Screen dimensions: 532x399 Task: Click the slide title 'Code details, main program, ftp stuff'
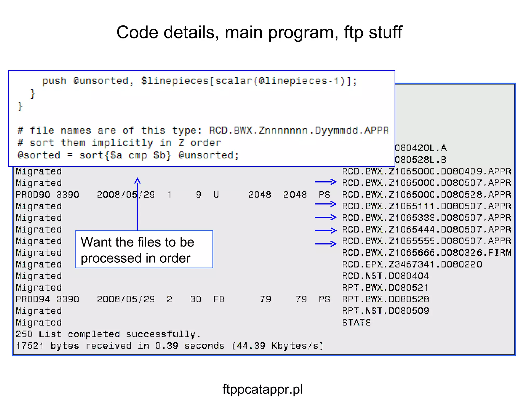[x=259, y=32]
